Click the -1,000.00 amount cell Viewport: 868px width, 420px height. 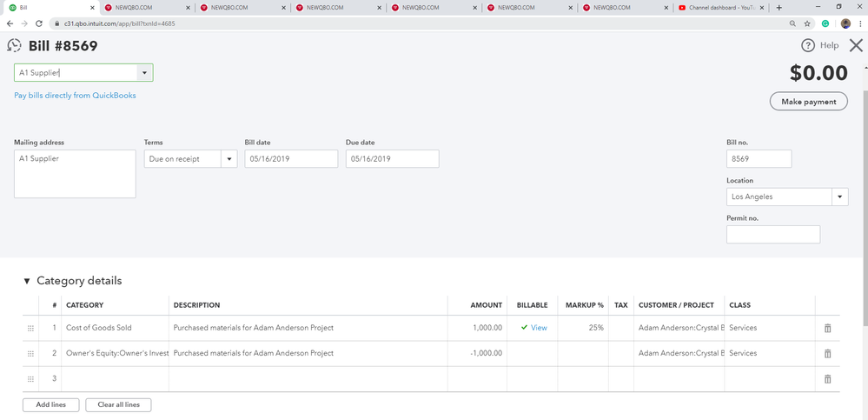(x=477, y=354)
